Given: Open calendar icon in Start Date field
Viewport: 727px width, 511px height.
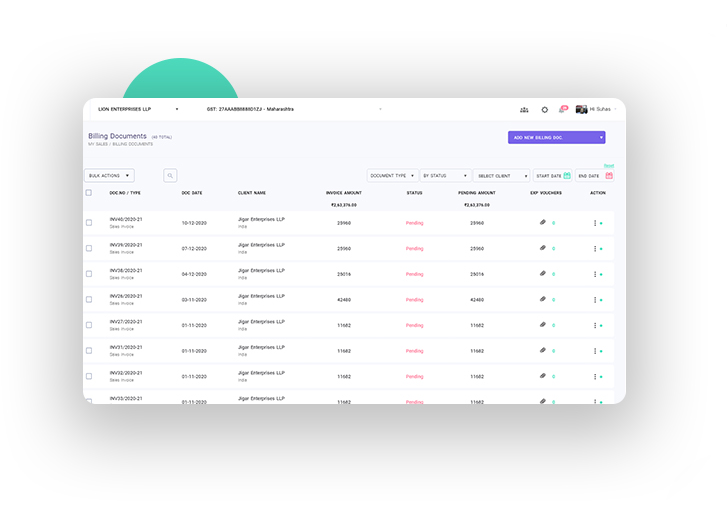Looking at the screenshot, I should [x=567, y=176].
